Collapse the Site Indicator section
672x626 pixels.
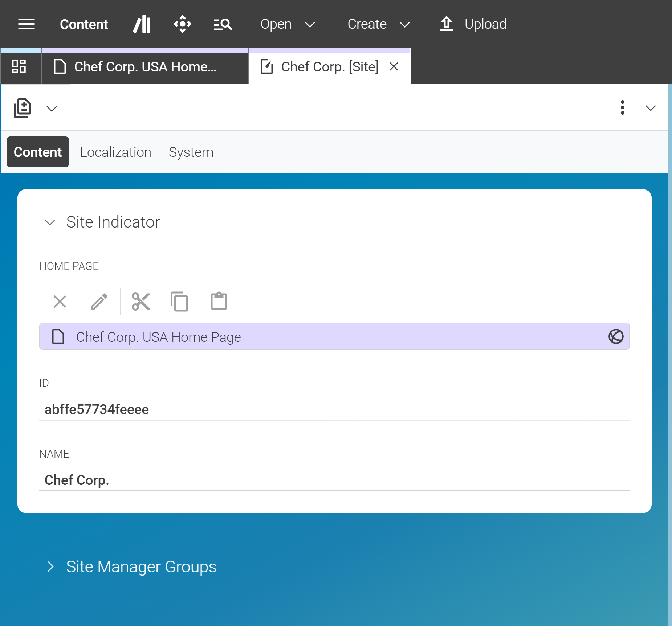pos(50,222)
